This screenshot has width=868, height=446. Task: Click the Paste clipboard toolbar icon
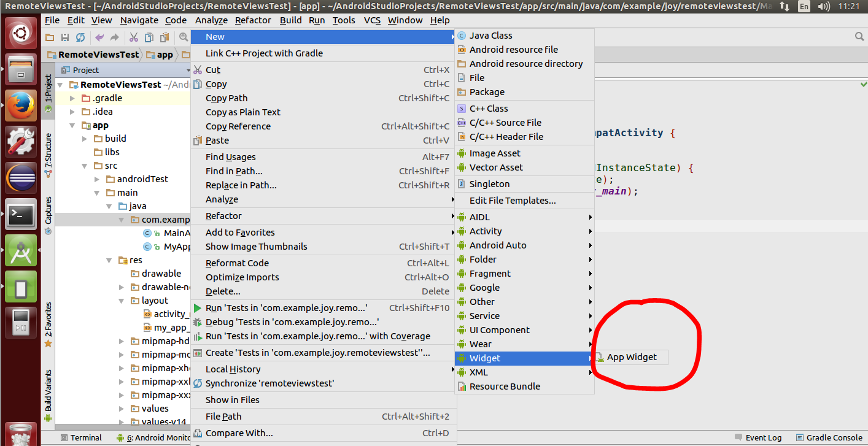click(x=165, y=37)
